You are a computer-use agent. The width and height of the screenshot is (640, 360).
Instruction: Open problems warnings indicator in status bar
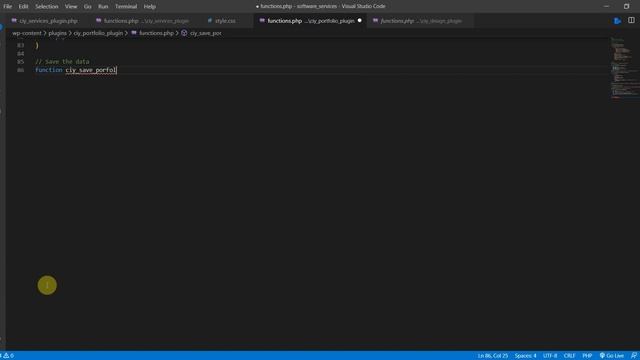[7, 356]
